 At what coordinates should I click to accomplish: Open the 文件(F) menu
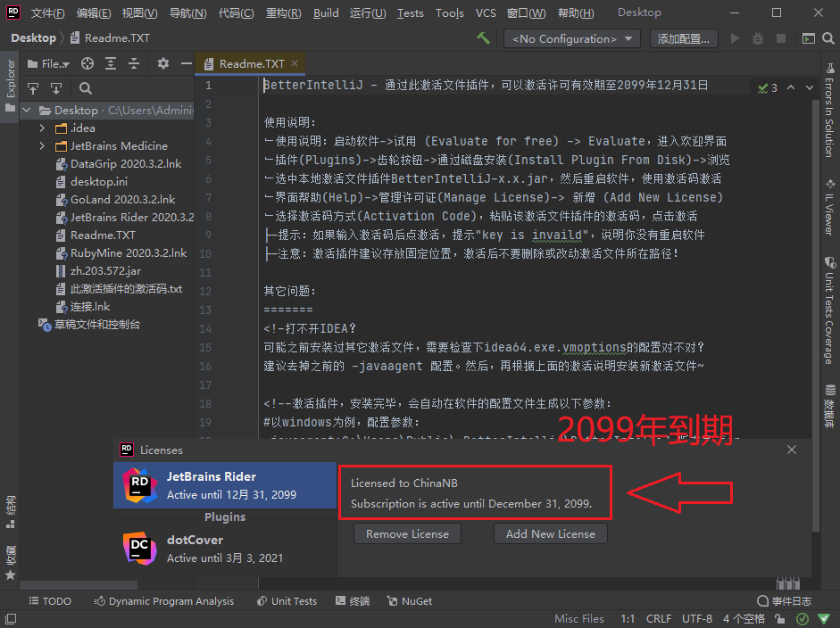47,12
